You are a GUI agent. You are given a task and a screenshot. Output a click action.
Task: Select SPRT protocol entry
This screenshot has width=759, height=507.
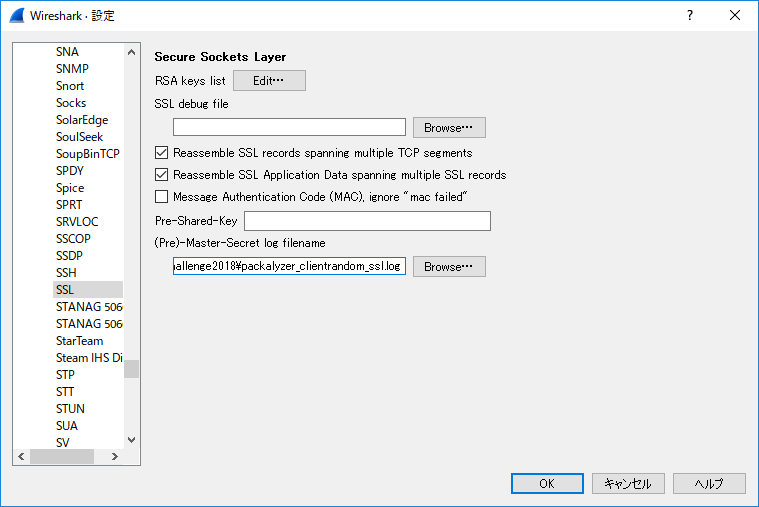[x=69, y=204]
